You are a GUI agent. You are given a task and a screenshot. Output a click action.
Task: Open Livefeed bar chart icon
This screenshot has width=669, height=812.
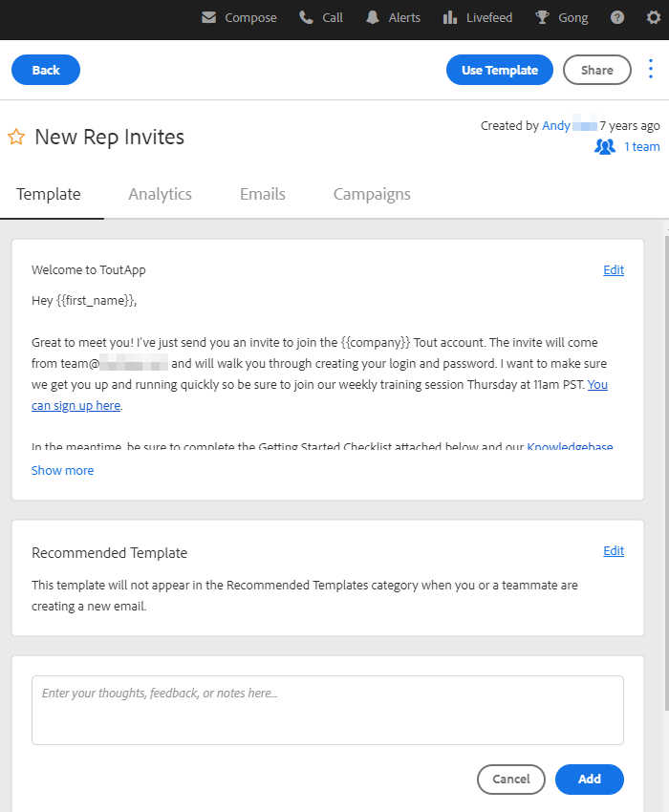450,17
